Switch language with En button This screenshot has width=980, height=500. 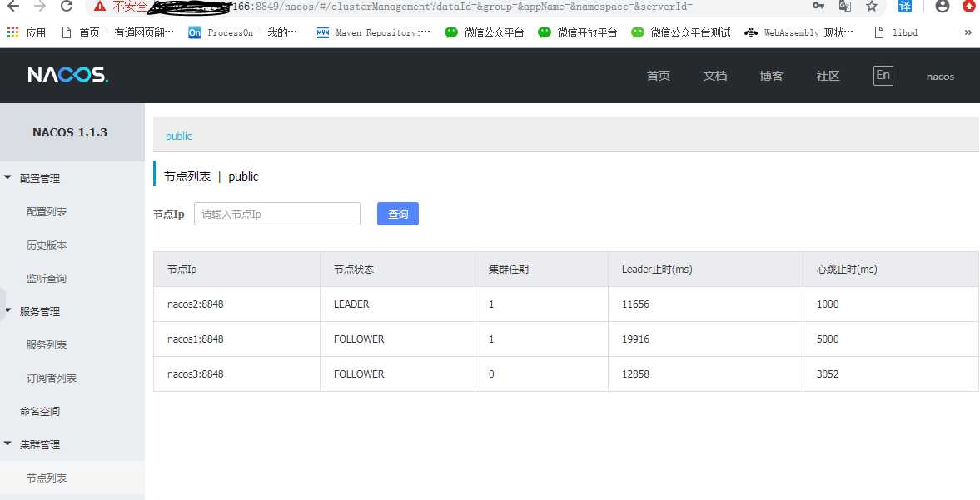883,75
